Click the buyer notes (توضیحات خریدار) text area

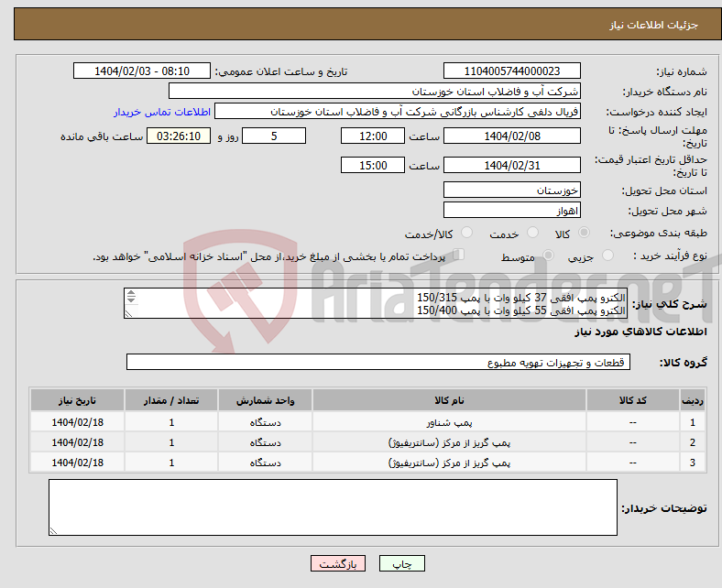333,506
